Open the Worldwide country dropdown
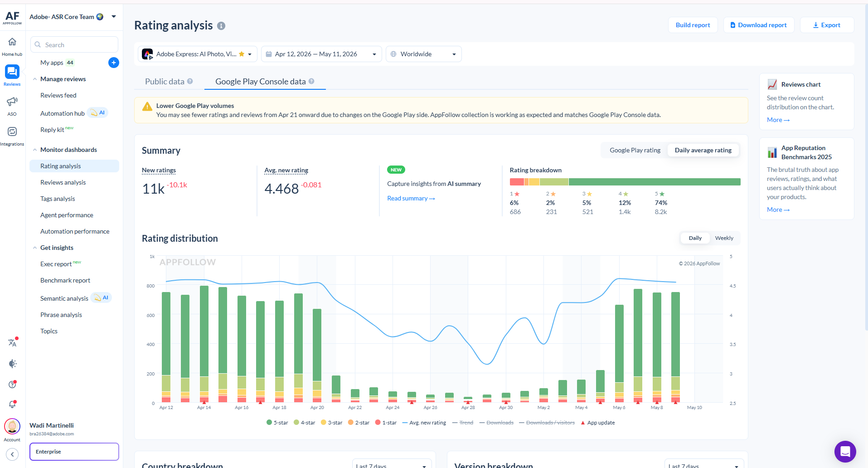 pos(424,54)
